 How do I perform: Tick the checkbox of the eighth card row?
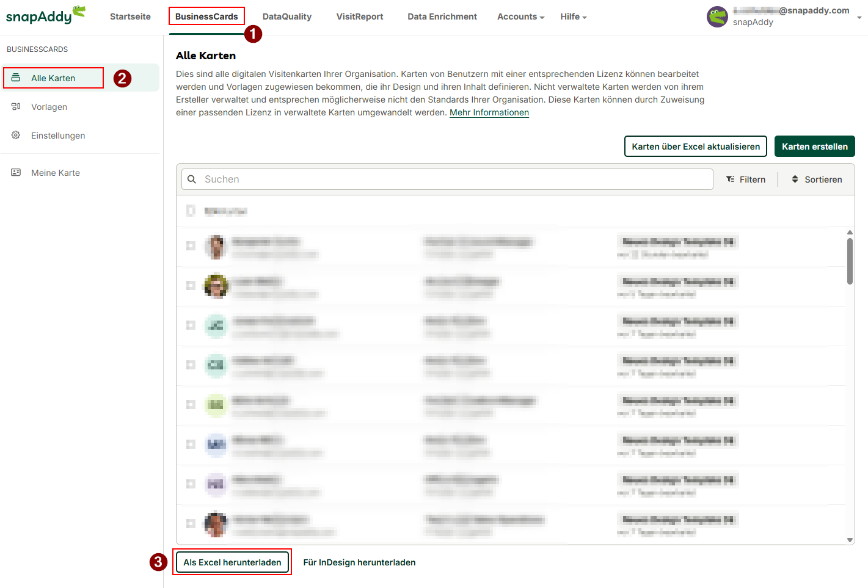[x=191, y=523]
